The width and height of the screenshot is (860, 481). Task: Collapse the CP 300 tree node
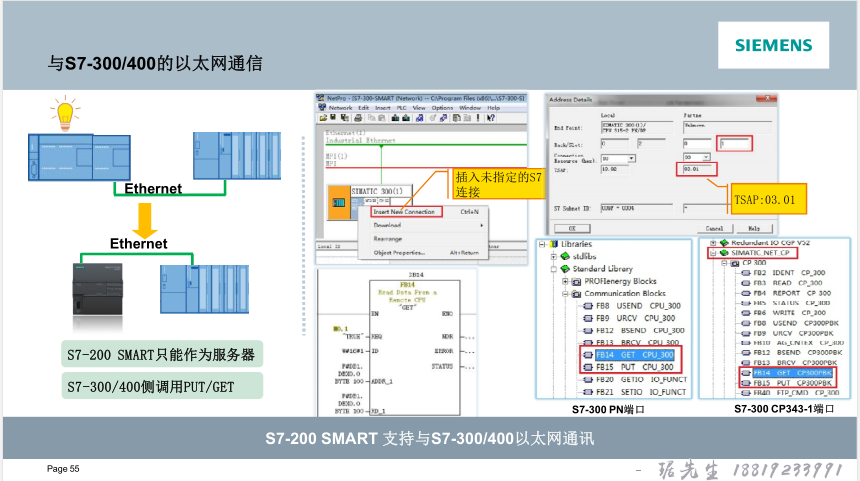[724, 263]
